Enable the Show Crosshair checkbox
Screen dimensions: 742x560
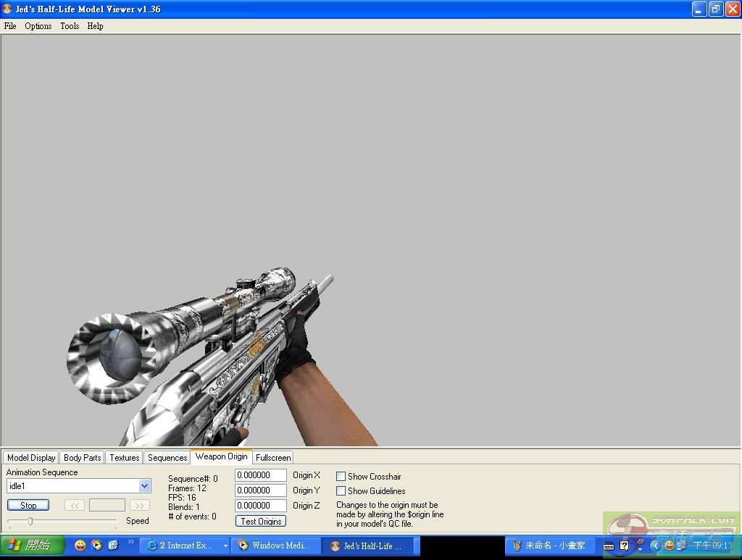tap(341, 476)
